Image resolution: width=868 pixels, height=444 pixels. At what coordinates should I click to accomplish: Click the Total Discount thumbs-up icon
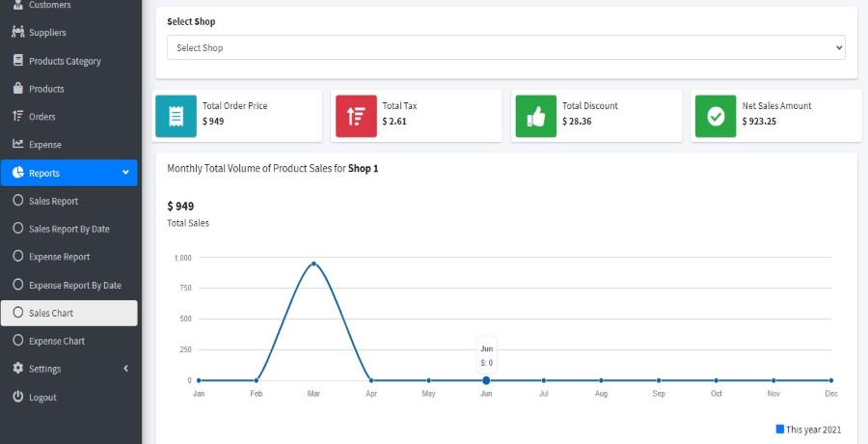click(536, 116)
